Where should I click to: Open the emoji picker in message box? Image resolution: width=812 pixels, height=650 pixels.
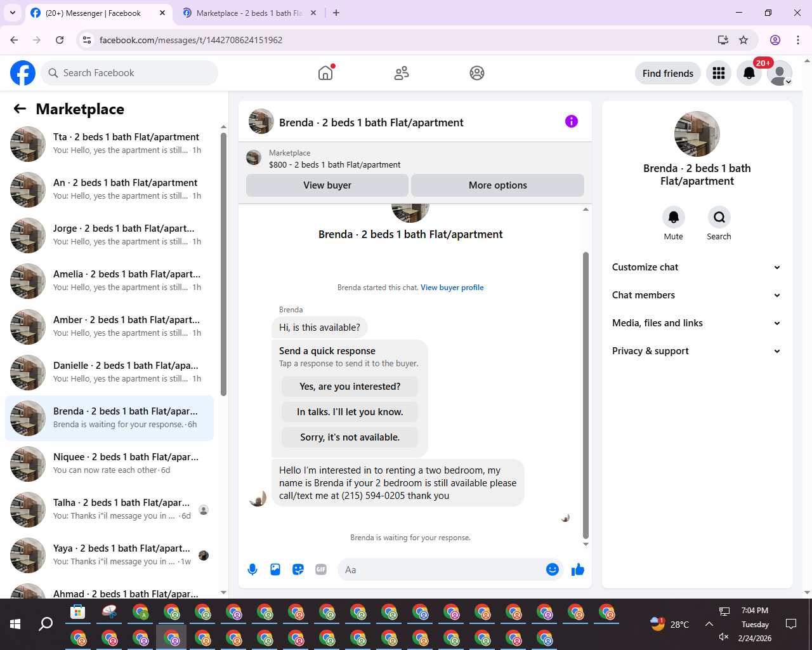tap(553, 569)
